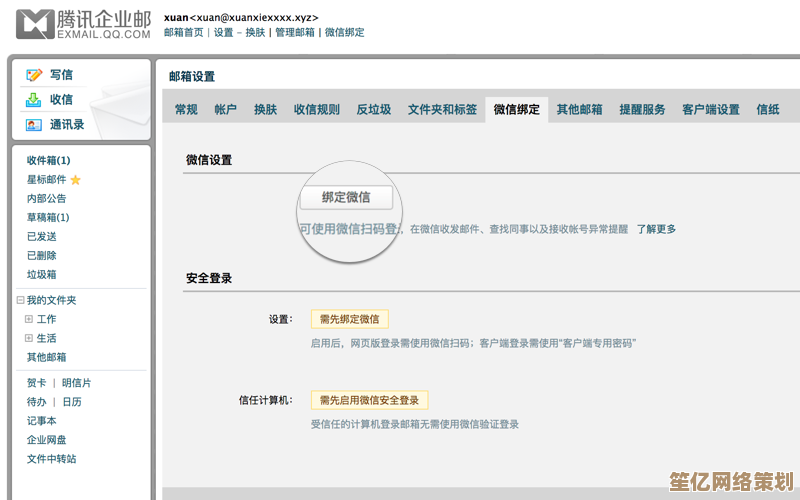
Task: Expand the 生活 folder
Action: 29,338
